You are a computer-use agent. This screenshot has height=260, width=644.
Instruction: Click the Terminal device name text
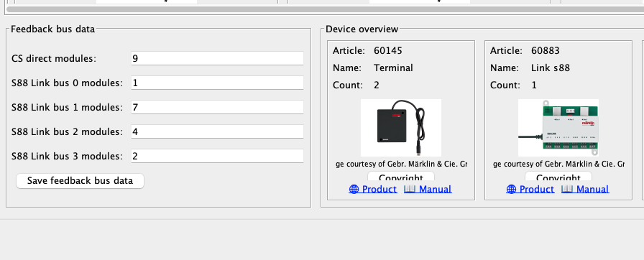click(x=393, y=68)
